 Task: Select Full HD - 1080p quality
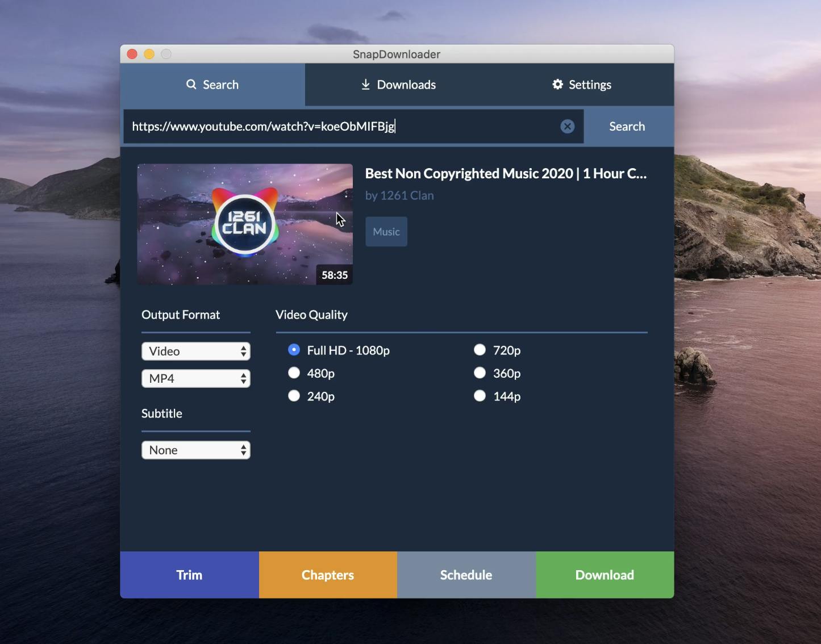click(x=294, y=350)
